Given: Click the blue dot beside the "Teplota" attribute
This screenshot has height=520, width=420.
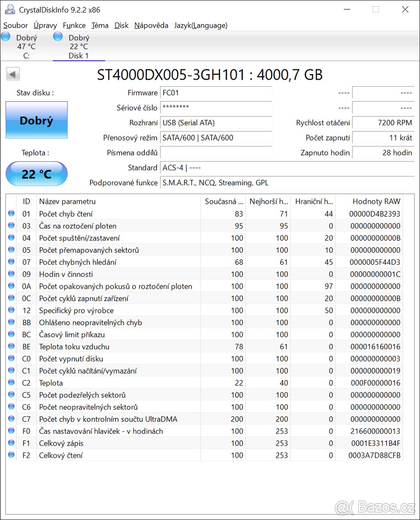Looking at the screenshot, I should [11, 382].
